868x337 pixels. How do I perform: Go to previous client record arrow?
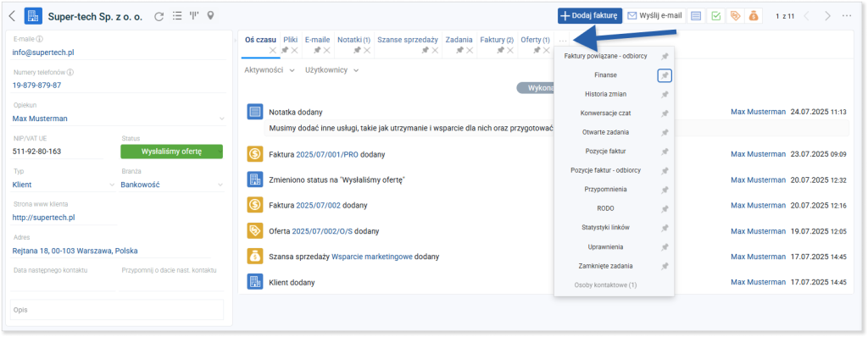[806, 16]
